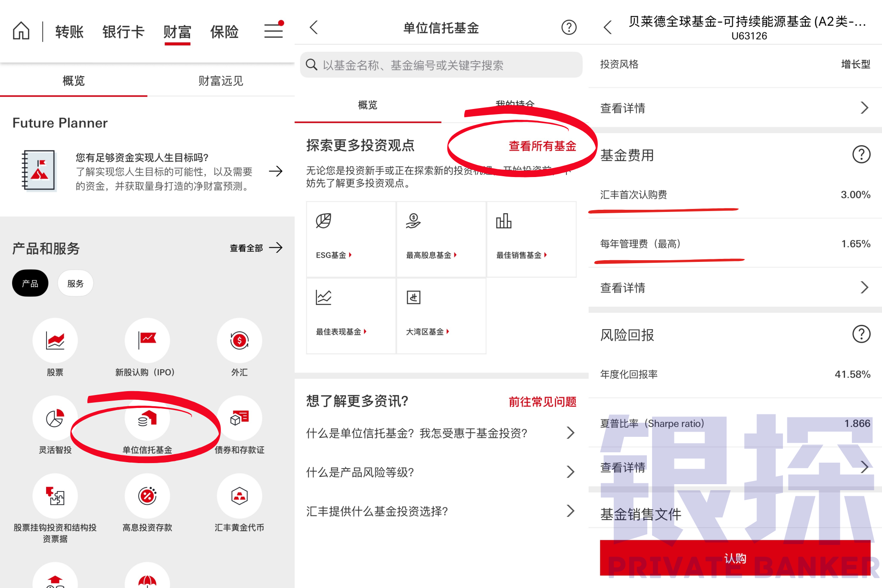The width and height of the screenshot is (882, 588).
Task: Select the 汇丰首次认购费 3.00% row
Action: point(735,195)
